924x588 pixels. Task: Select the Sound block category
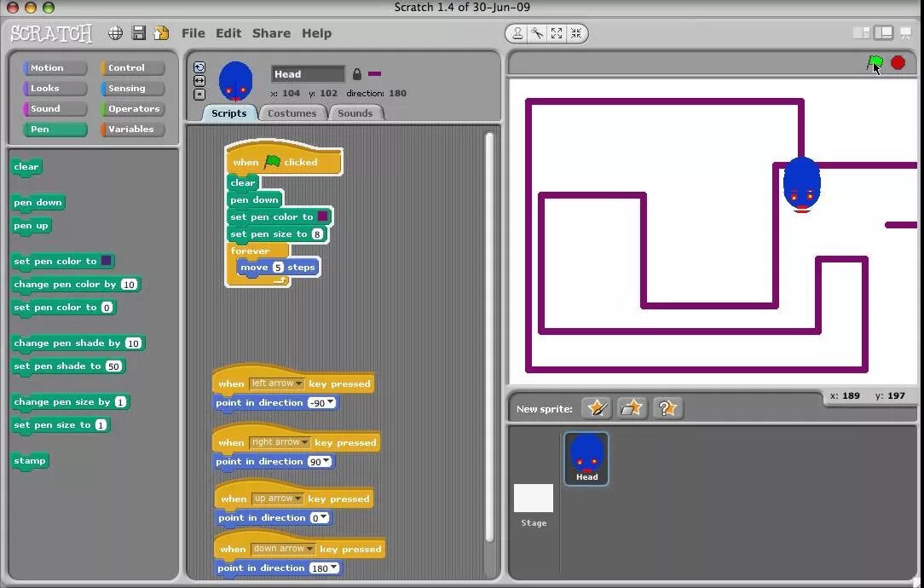pyautogui.click(x=55, y=109)
